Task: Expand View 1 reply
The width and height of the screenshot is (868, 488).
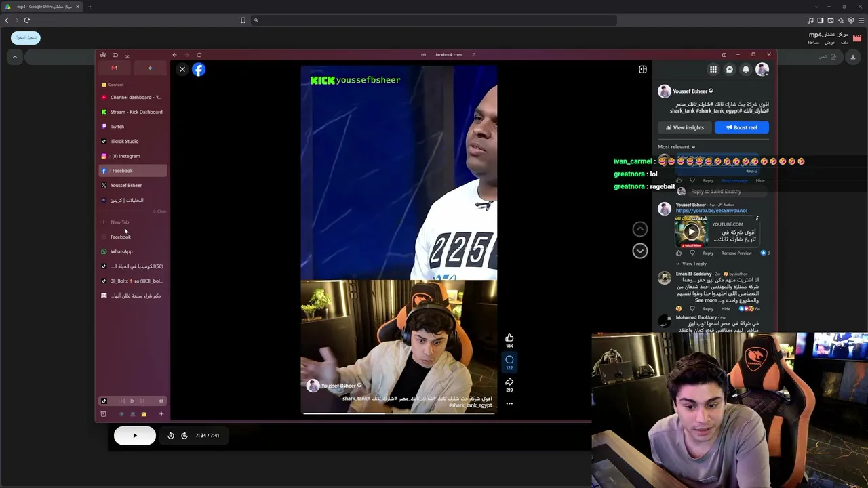Action: [692, 264]
